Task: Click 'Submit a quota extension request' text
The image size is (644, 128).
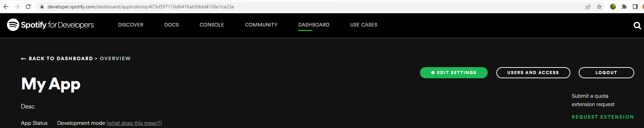Action: tap(593, 100)
